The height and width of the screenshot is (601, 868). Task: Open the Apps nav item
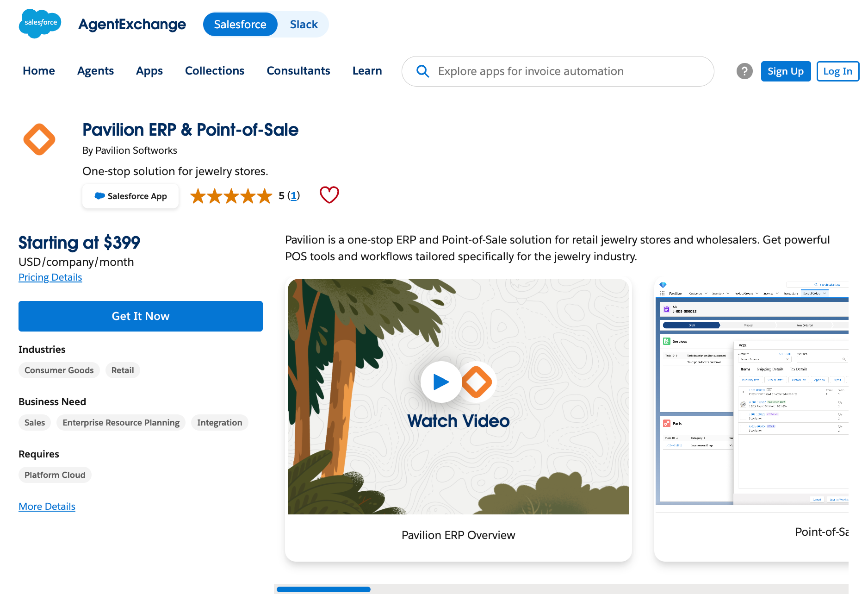(x=149, y=71)
